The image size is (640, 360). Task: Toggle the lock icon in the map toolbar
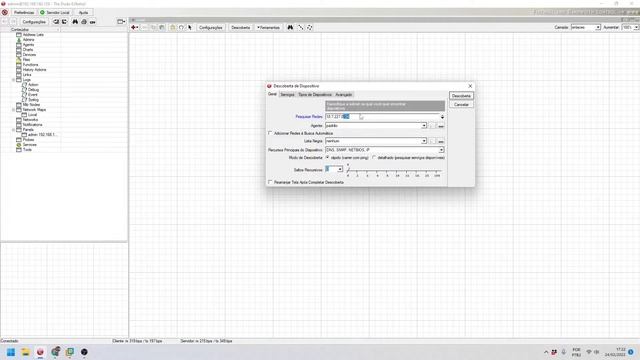coord(173,27)
